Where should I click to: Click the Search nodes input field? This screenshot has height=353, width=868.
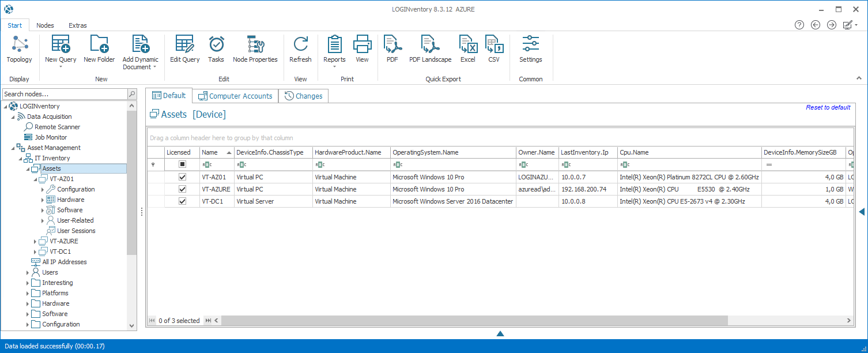point(65,94)
